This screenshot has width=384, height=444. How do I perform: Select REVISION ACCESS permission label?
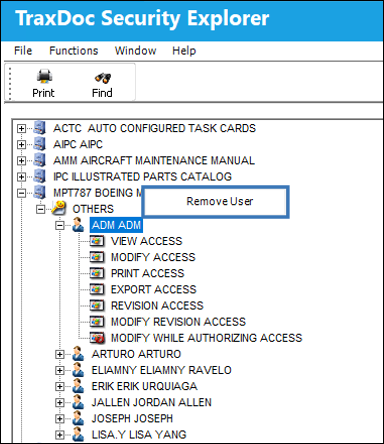[x=157, y=305]
